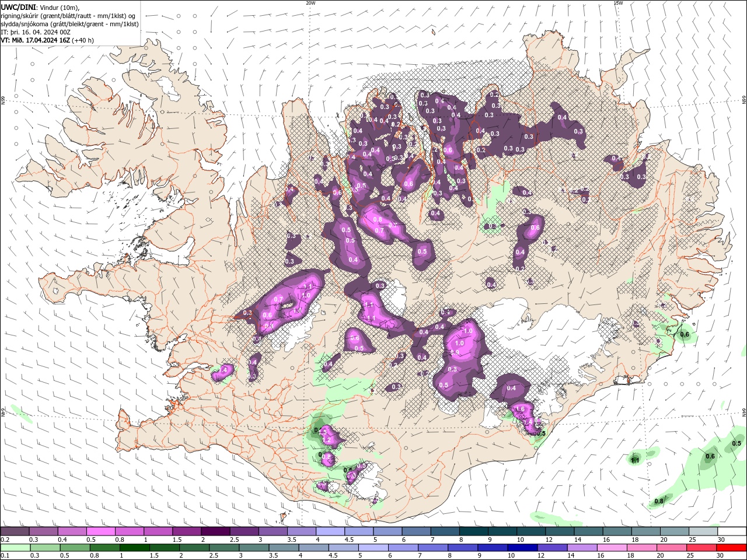Viewport: 747px width, 560px height.
Task: Select the light pink 16 rain legend swatch
Action: point(613,548)
